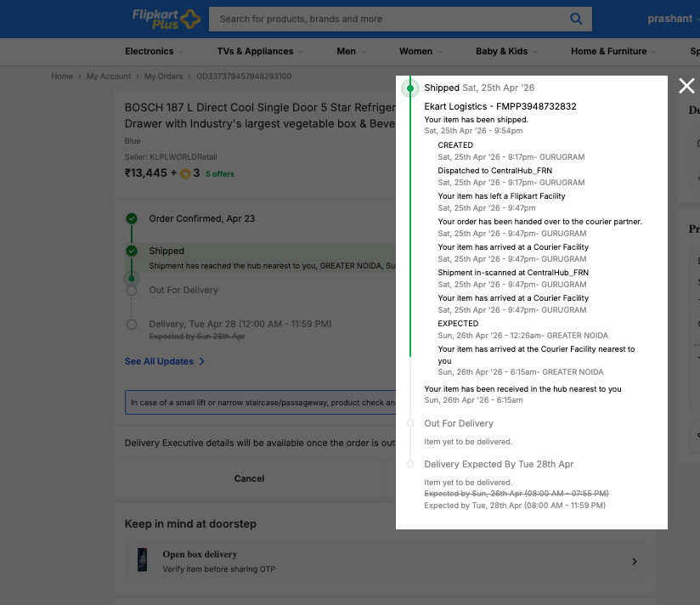Open the prashant account dropdown

672,19
